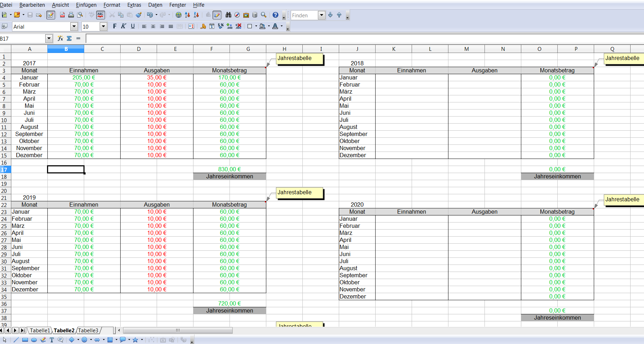
Task: Toggle Edit File mode button
Action: pos(51,15)
